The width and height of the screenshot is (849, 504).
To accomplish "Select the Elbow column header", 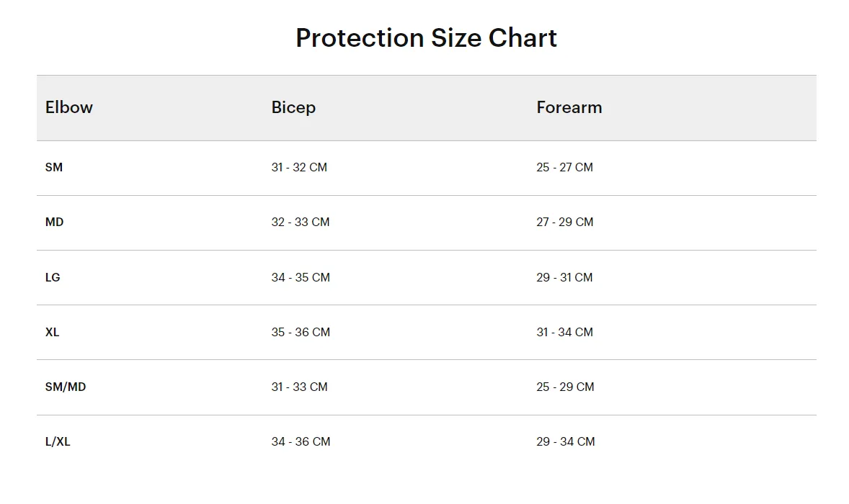I will [68, 107].
